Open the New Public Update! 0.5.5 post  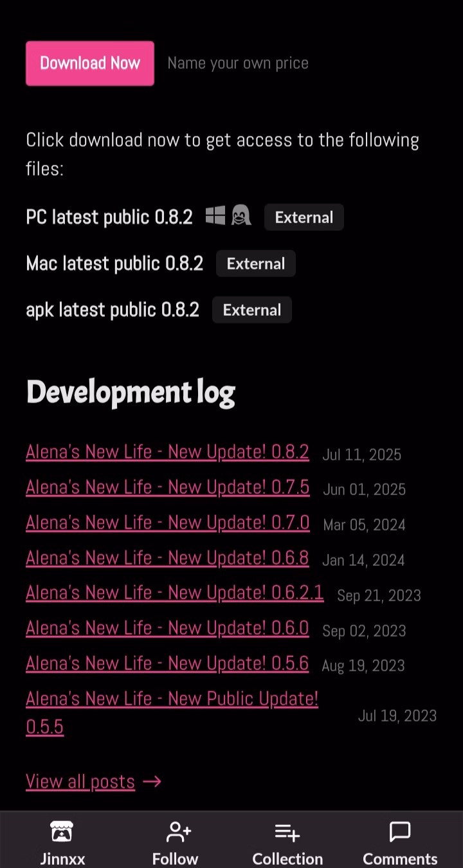[172, 699]
